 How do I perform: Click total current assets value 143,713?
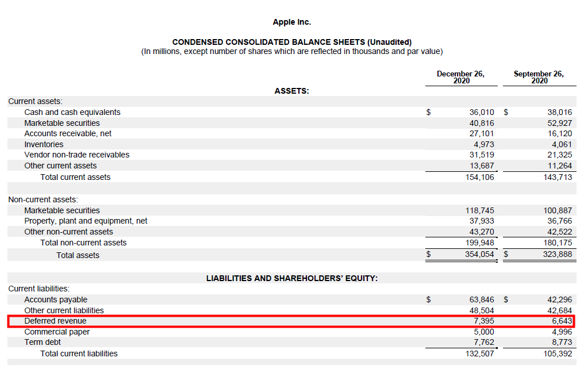(558, 177)
